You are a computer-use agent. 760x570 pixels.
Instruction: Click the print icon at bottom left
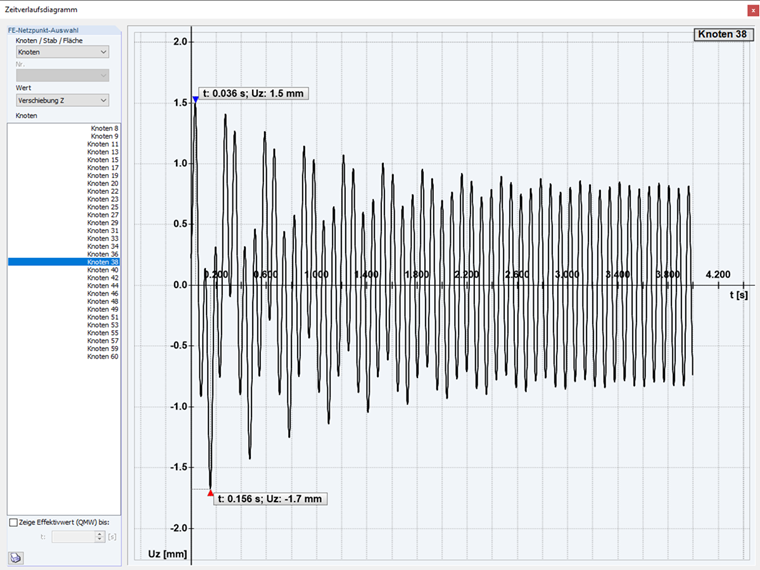click(16, 558)
